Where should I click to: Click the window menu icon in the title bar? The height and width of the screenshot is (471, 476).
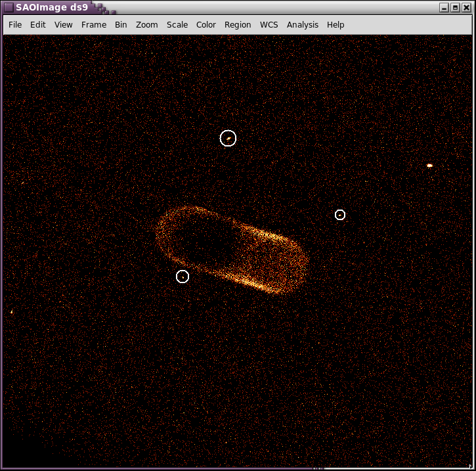pyautogui.click(x=9, y=7)
